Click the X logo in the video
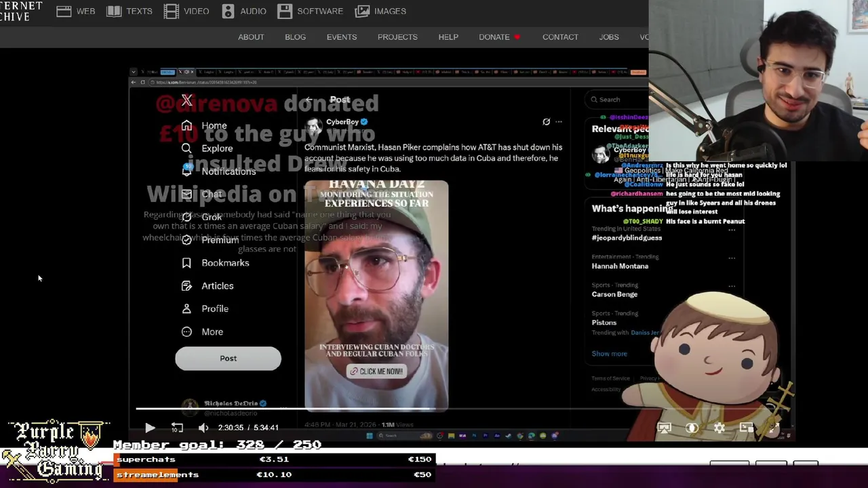This screenshot has width=868, height=488. point(187,100)
